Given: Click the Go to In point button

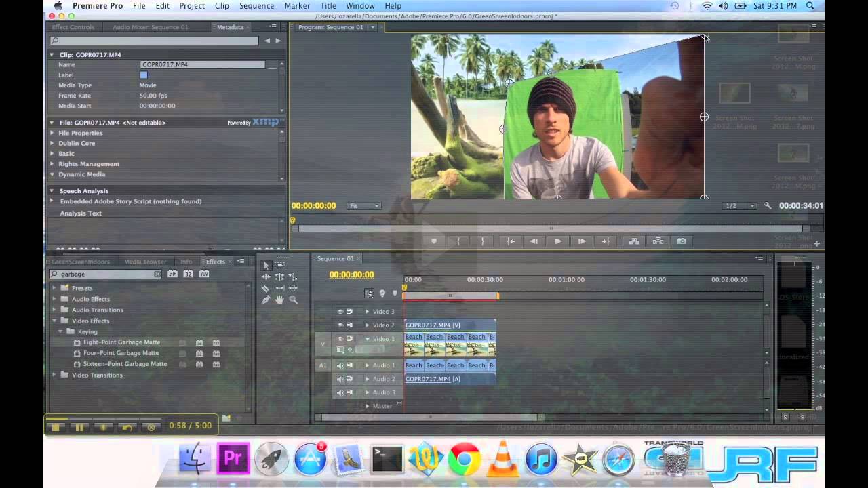Looking at the screenshot, I should click(x=510, y=241).
